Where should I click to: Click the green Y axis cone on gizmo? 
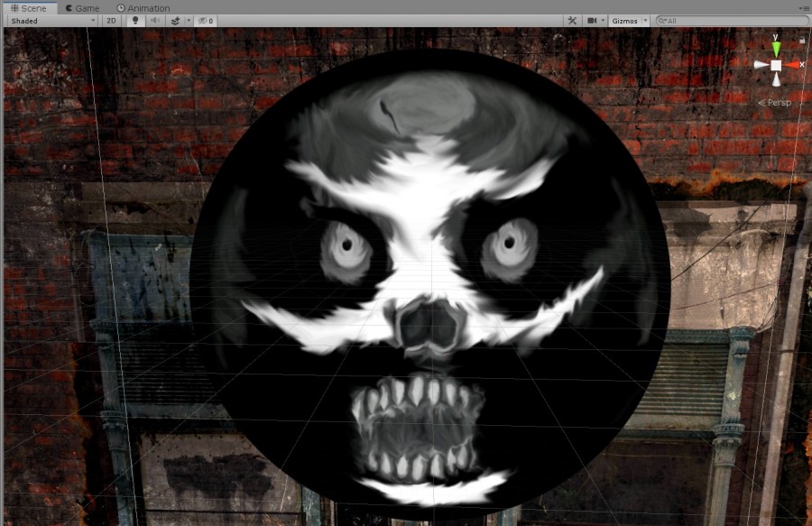(x=776, y=46)
